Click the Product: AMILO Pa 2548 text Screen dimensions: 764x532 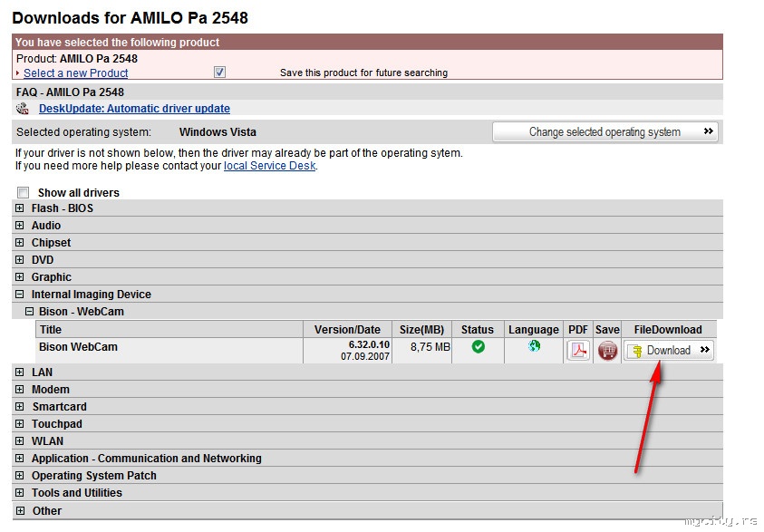click(77, 59)
